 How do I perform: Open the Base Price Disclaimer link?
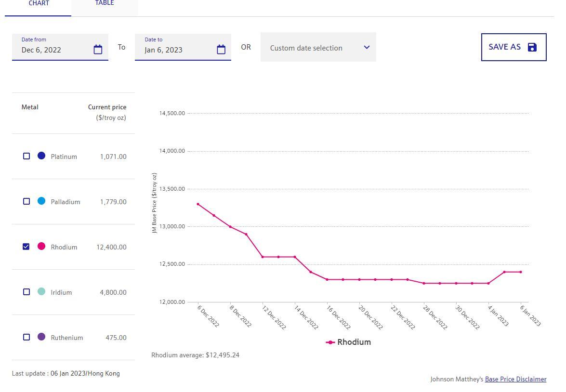(x=515, y=379)
